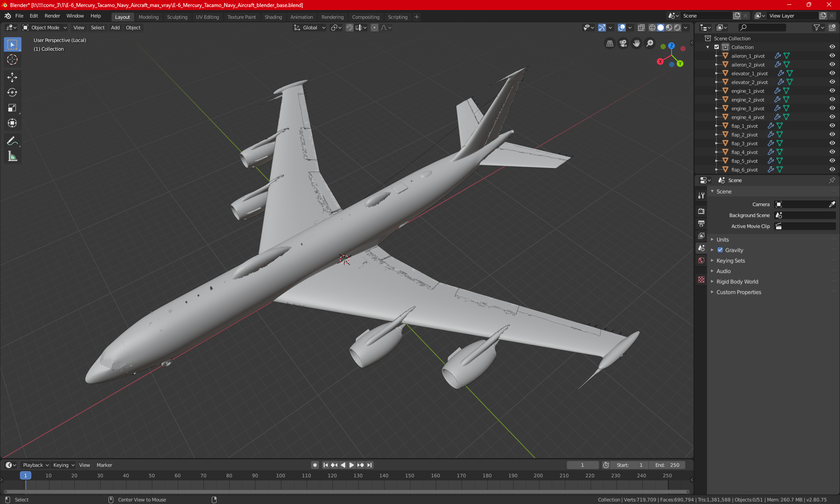The width and height of the screenshot is (840, 504).
Task: Switch to rendered viewport shading
Action: coord(677,28)
